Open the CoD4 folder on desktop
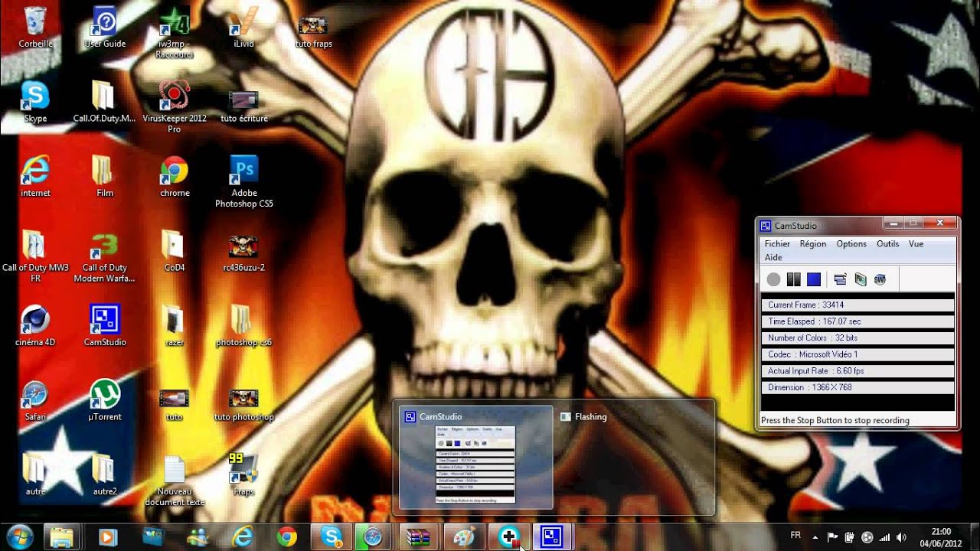The image size is (980, 551). (175, 251)
